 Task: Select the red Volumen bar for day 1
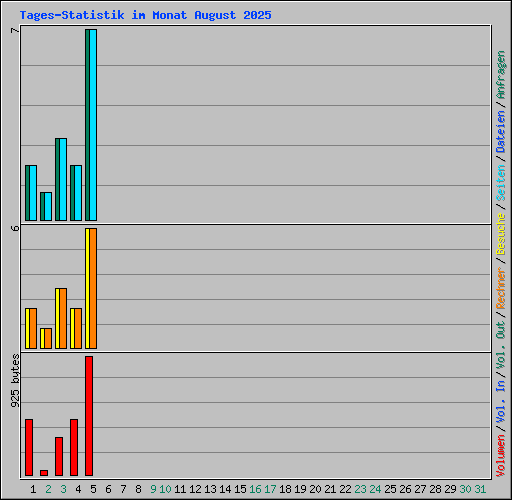click(x=29, y=447)
